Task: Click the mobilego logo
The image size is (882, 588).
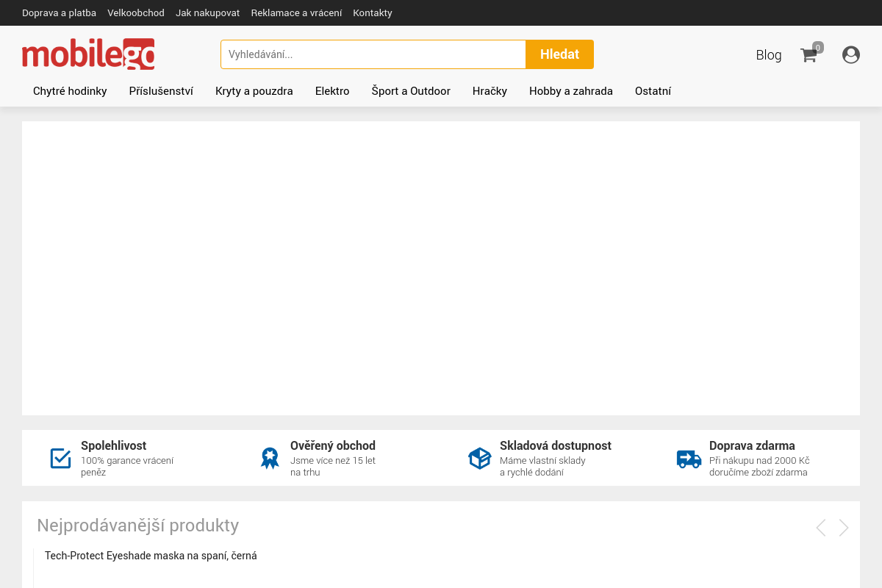Action: [88, 54]
